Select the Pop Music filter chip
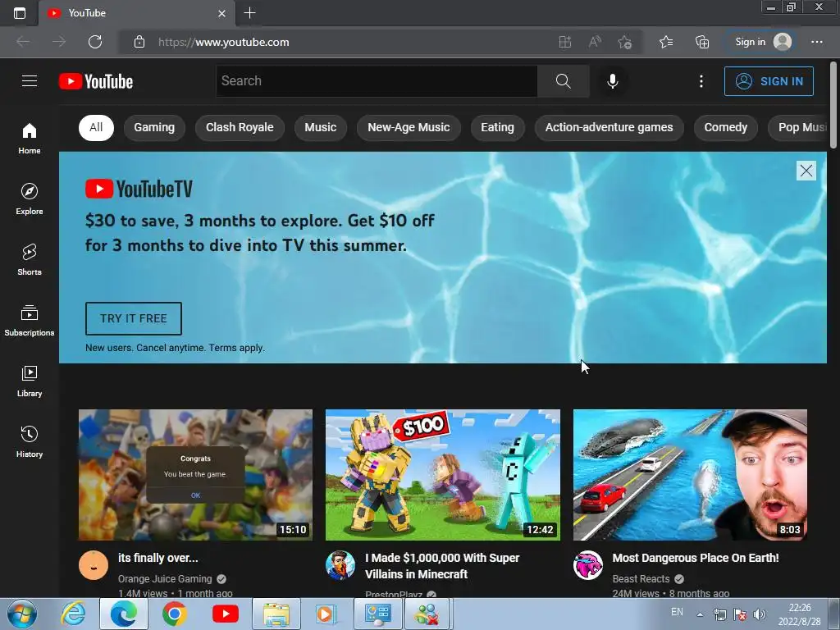 [x=798, y=127]
